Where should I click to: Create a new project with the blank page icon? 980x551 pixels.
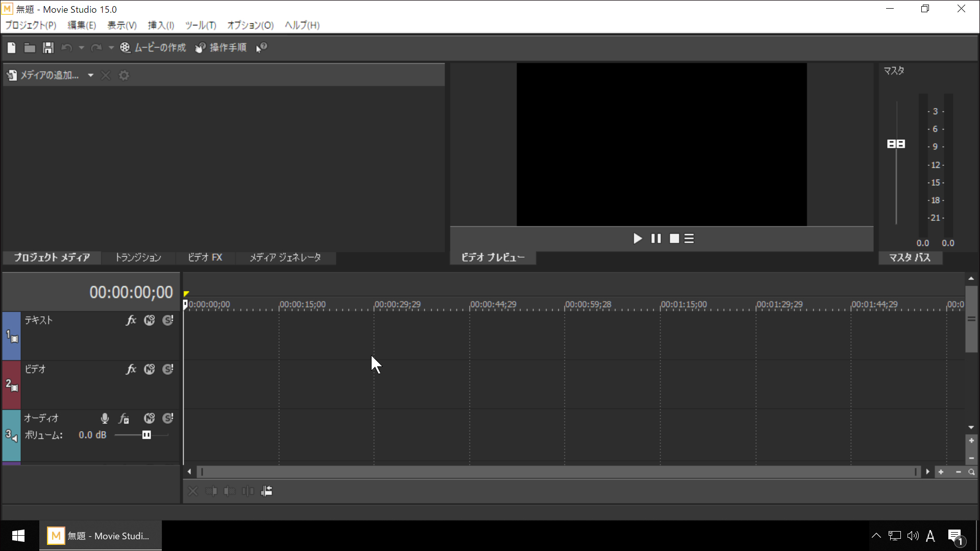pyautogui.click(x=11, y=47)
